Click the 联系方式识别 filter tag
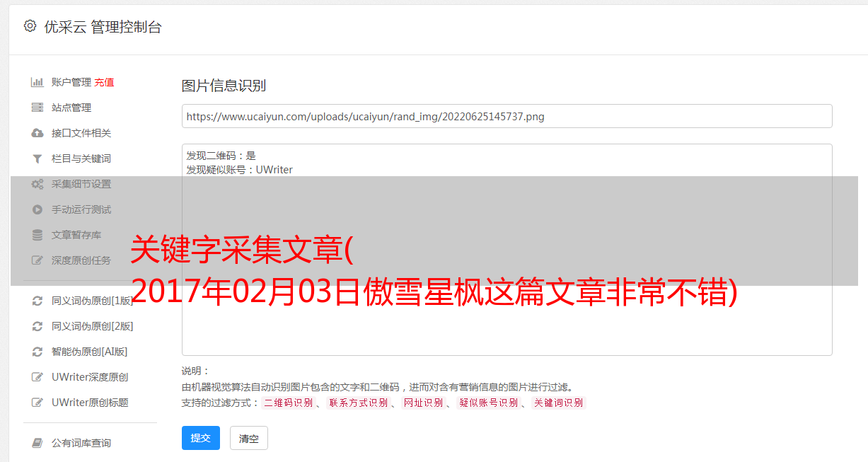Viewport: 868px width, 462px height. tap(359, 403)
